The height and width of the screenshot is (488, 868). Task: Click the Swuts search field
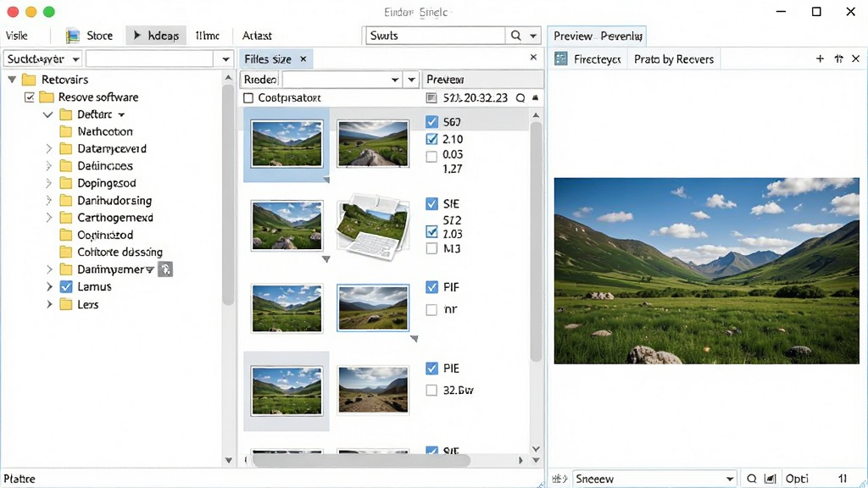coord(436,36)
